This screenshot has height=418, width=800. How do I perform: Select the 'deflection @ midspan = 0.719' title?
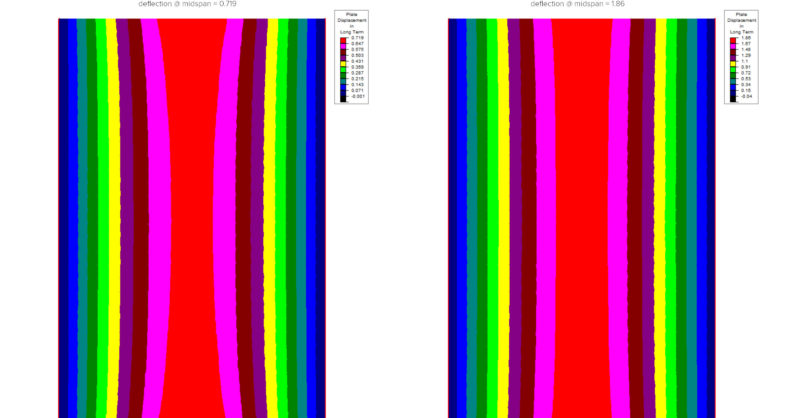coord(188,5)
